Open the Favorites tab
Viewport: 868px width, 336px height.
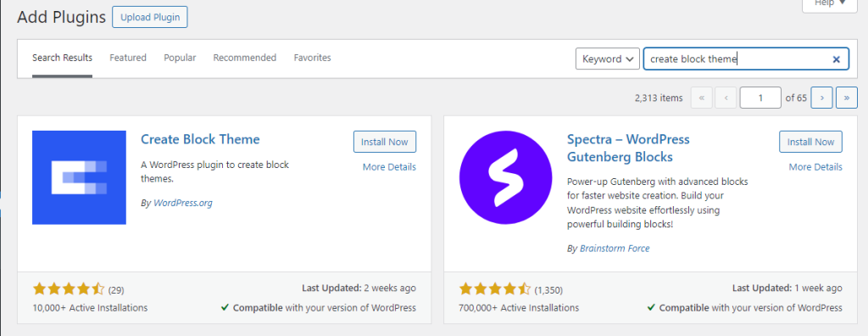click(312, 58)
